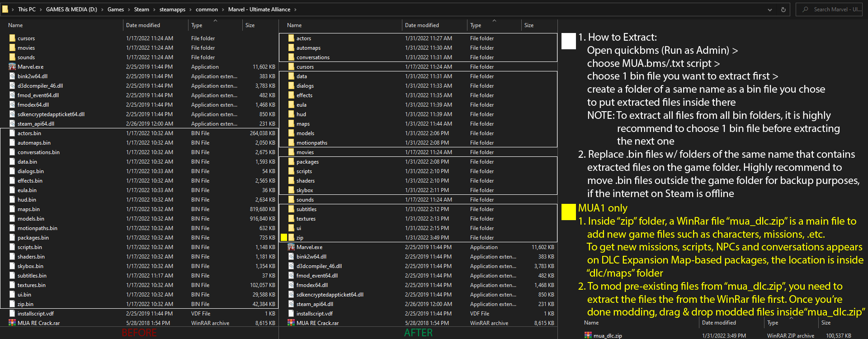The image size is (868, 339).
Task: Click Marvel - Ultimate Alliance breadcrumb segment
Action: coord(259,9)
